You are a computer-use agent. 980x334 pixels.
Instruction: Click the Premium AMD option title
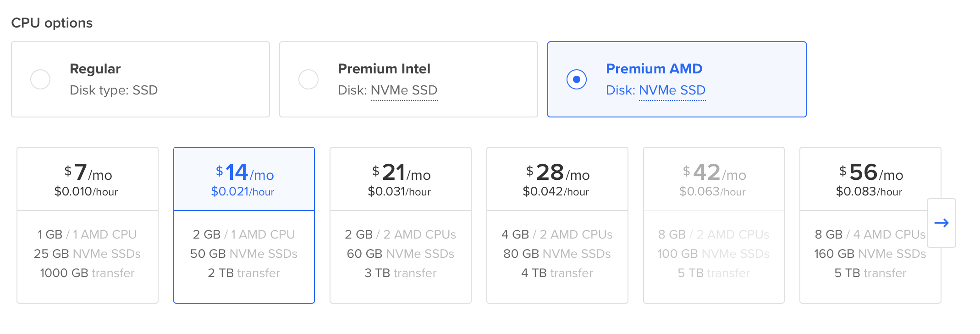pyautogui.click(x=654, y=69)
